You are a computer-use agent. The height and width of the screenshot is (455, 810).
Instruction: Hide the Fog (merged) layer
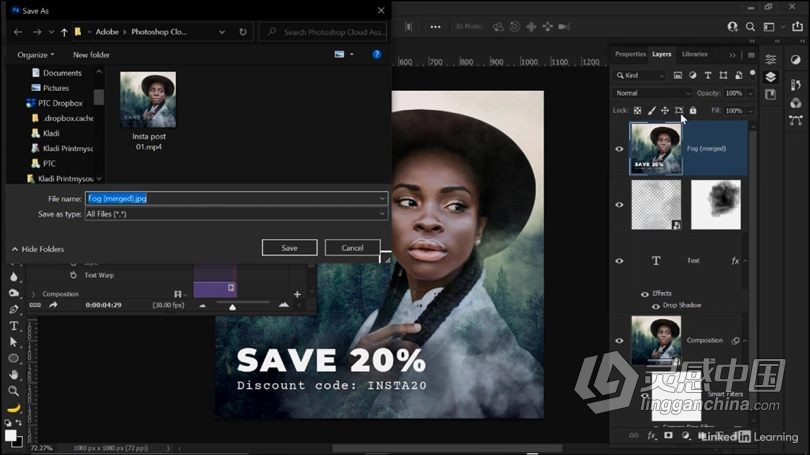pyautogui.click(x=619, y=149)
